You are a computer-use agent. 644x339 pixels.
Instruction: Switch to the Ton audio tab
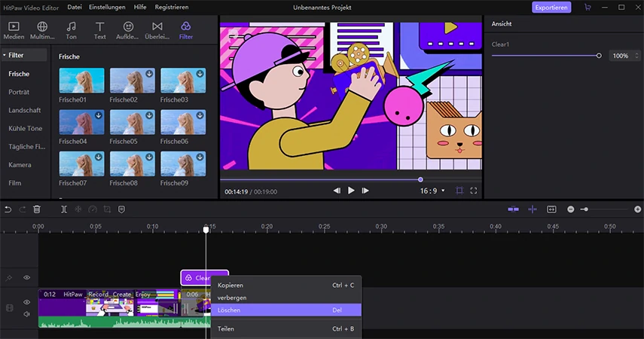click(71, 31)
